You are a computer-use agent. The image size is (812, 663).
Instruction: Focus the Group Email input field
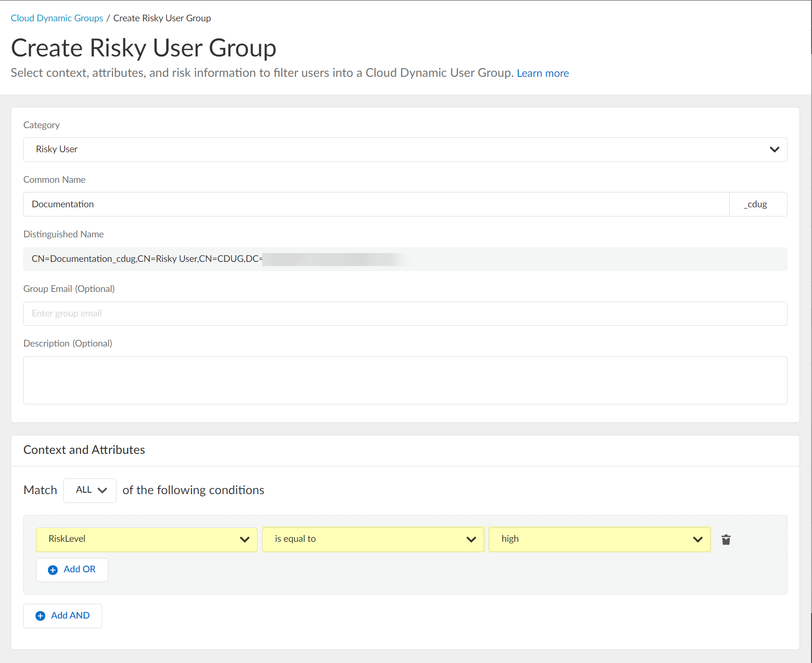405,314
